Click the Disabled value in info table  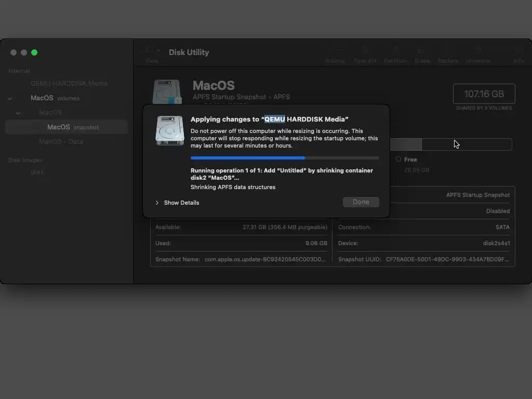click(498, 211)
